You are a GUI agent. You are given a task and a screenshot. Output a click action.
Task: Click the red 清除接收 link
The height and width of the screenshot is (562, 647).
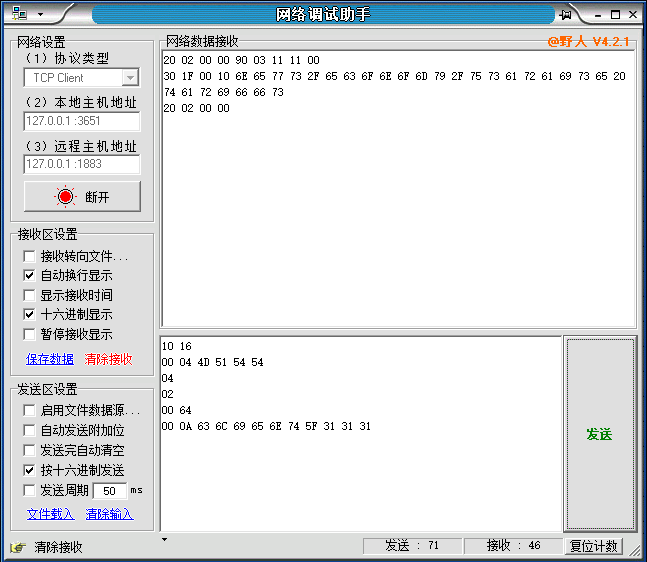pos(108,359)
